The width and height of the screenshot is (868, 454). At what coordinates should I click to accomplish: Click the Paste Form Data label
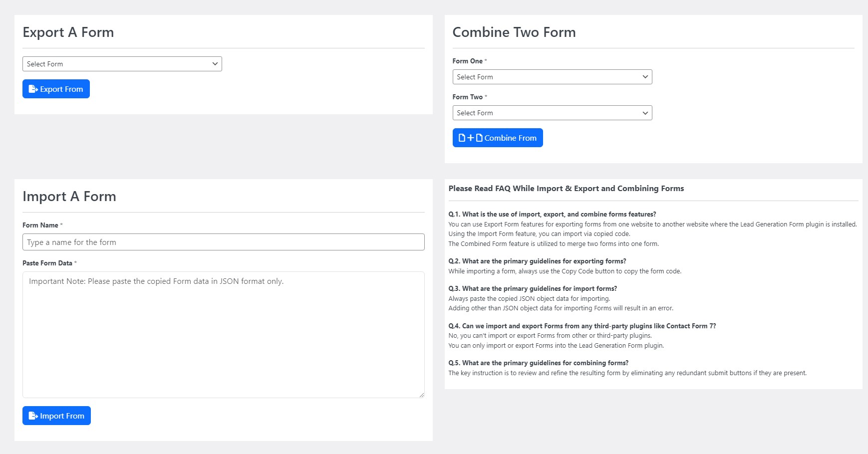click(x=47, y=263)
